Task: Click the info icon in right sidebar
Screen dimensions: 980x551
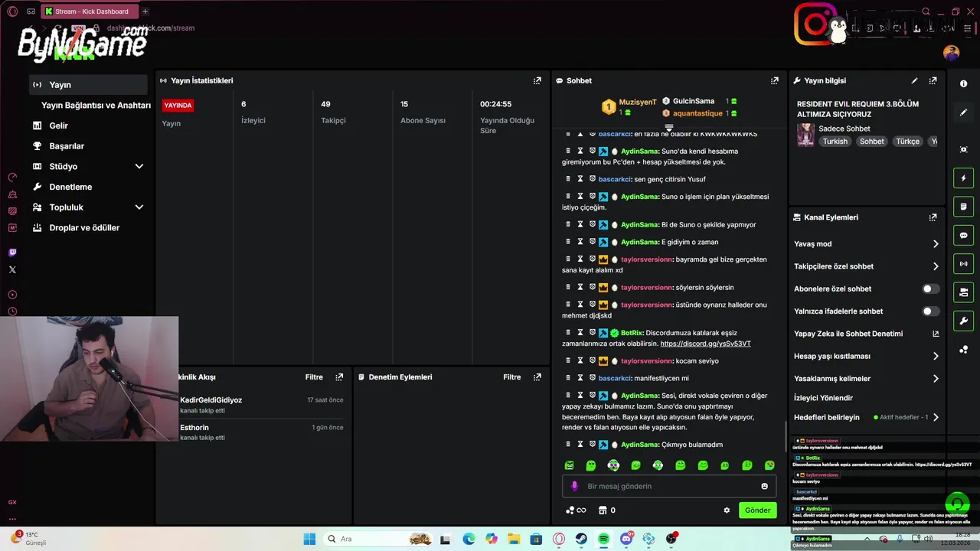Action: coord(964,84)
